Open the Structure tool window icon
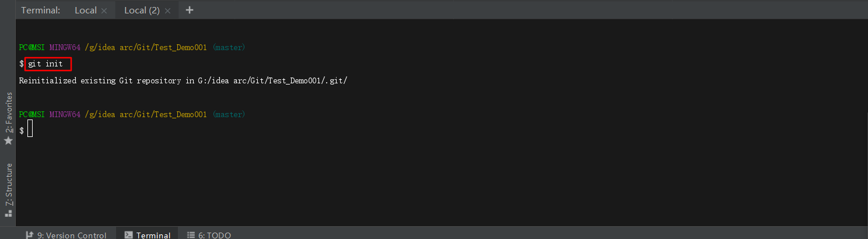Image resolution: width=868 pixels, height=239 pixels. click(x=8, y=213)
